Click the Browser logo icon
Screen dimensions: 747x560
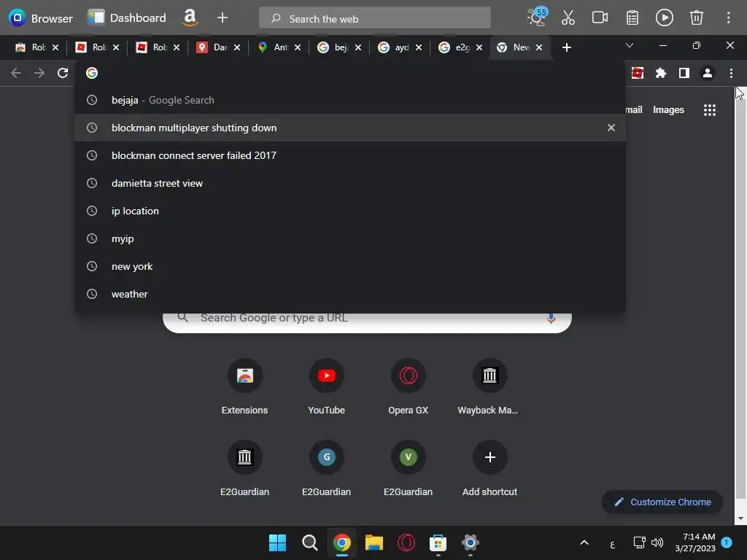point(18,18)
